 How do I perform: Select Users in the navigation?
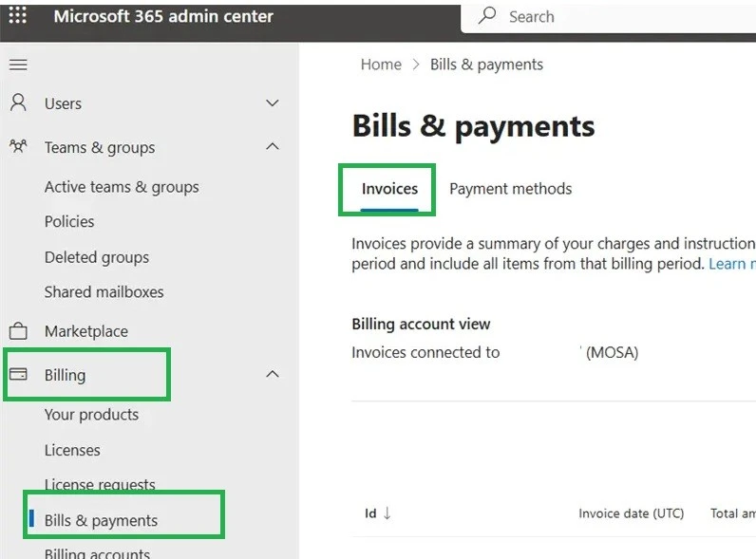pyautogui.click(x=64, y=103)
